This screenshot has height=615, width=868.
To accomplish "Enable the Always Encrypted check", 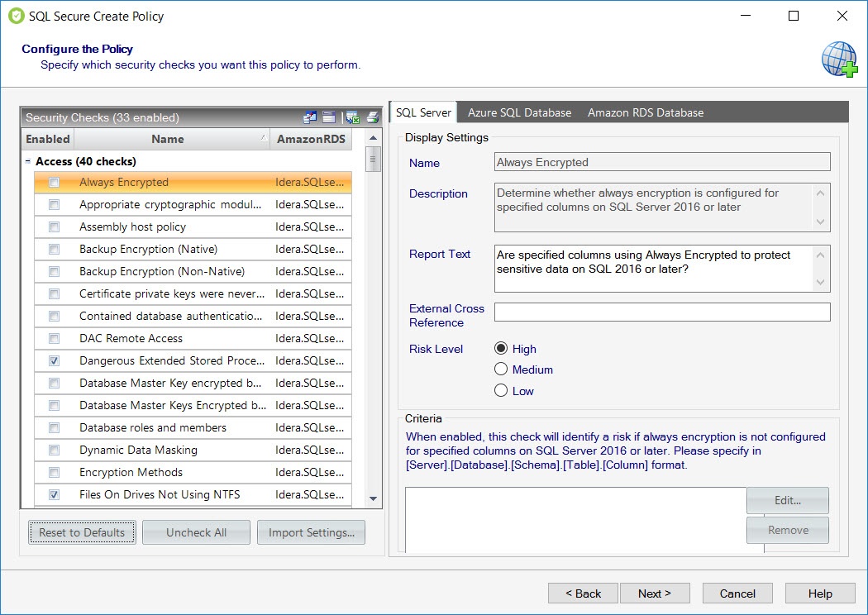I will point(55,183).
